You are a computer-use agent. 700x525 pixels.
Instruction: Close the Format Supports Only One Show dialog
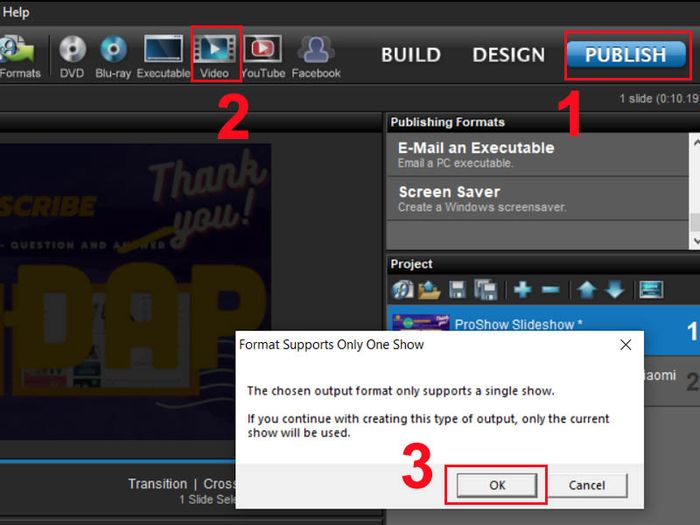[x=625, y=345]
